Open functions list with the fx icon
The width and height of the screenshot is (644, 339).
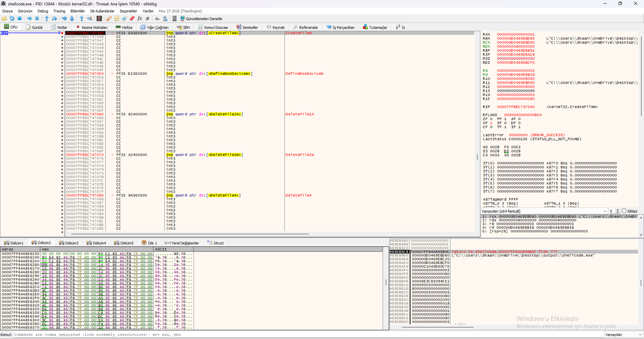pyautogui.click(x=140, y=18)
